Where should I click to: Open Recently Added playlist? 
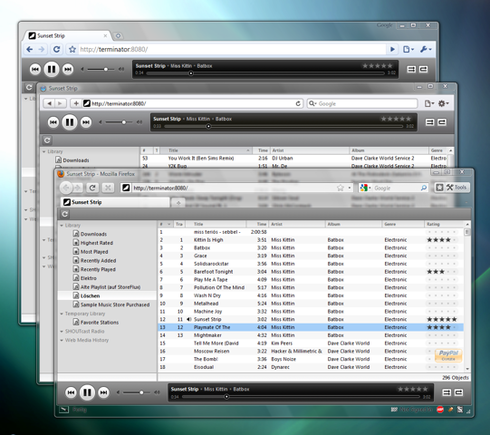(x=94, y=261)
